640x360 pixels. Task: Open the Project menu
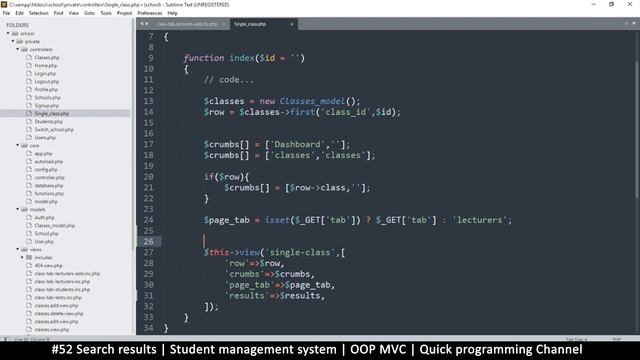click(124, 13)
